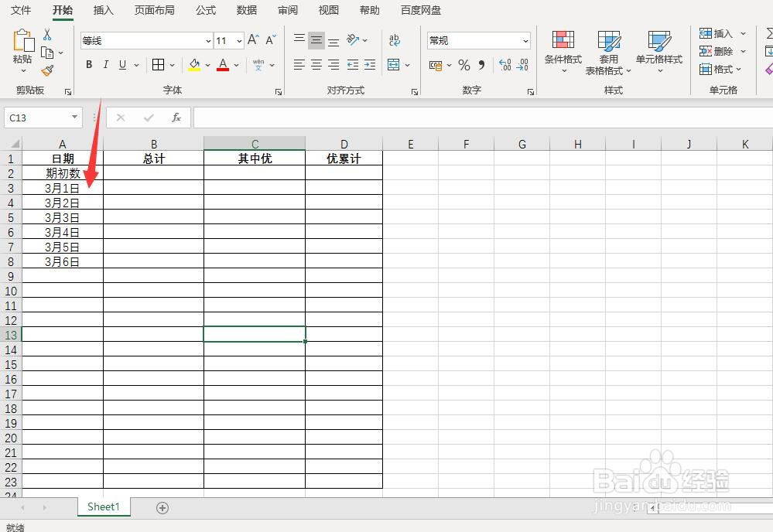This screenshot has width=773, height=532.
Task: Toggle Underline formatting
Action: point(123,64)
